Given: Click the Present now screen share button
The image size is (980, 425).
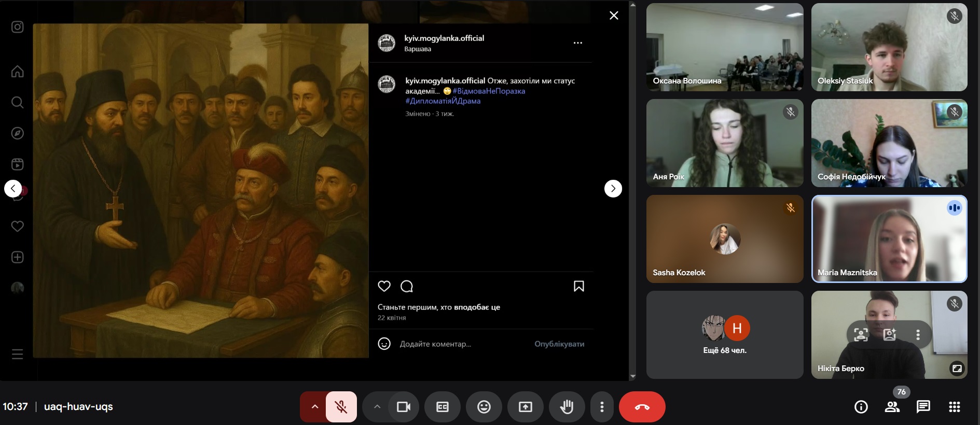Looking at the screenshot, I should click(526, 407).
